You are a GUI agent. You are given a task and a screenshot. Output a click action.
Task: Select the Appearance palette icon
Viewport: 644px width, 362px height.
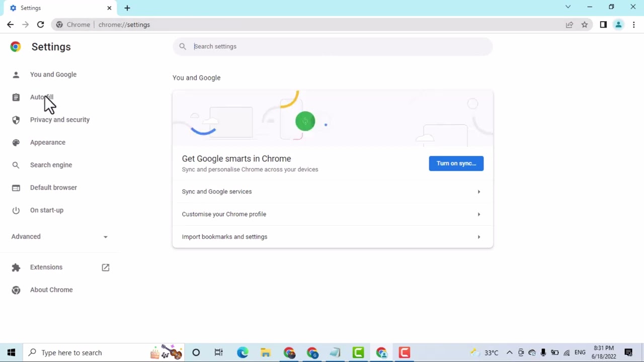pyautogui.click(x=16, y=142)
